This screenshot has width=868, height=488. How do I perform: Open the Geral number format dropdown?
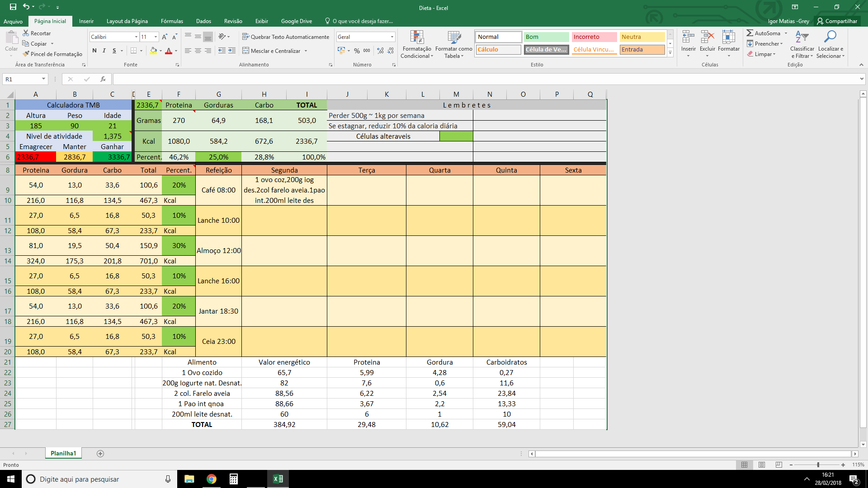(392, 37)
